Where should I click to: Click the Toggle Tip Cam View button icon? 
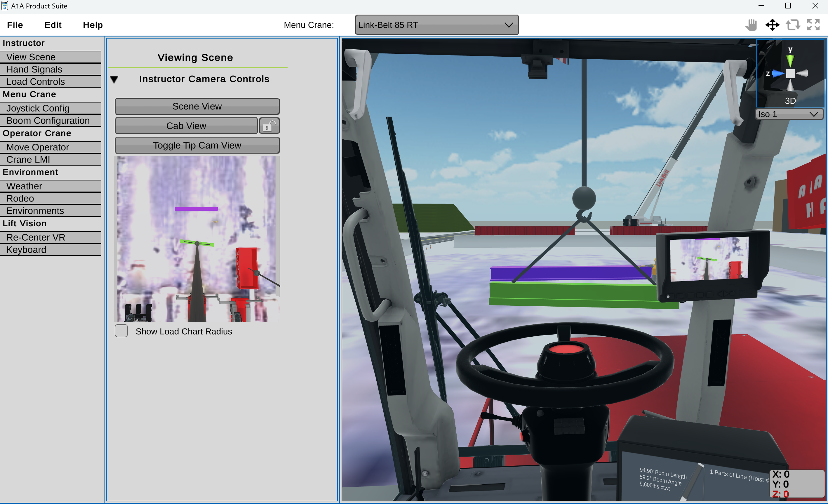coord(197,145)
